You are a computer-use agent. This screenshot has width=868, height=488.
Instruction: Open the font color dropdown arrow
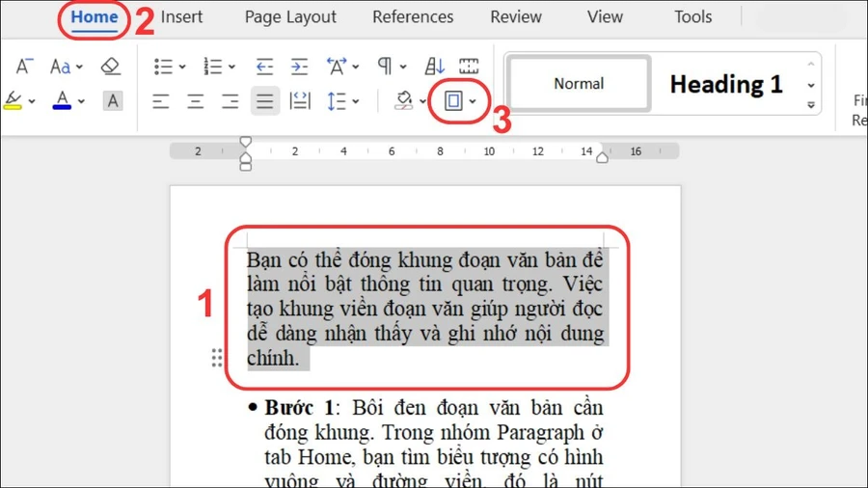(x=81, y=101)
